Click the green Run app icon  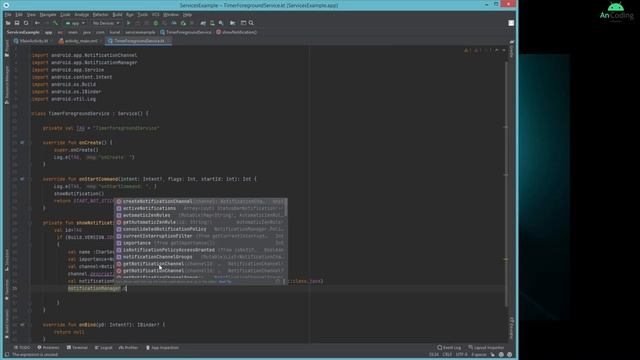point(129,23)
